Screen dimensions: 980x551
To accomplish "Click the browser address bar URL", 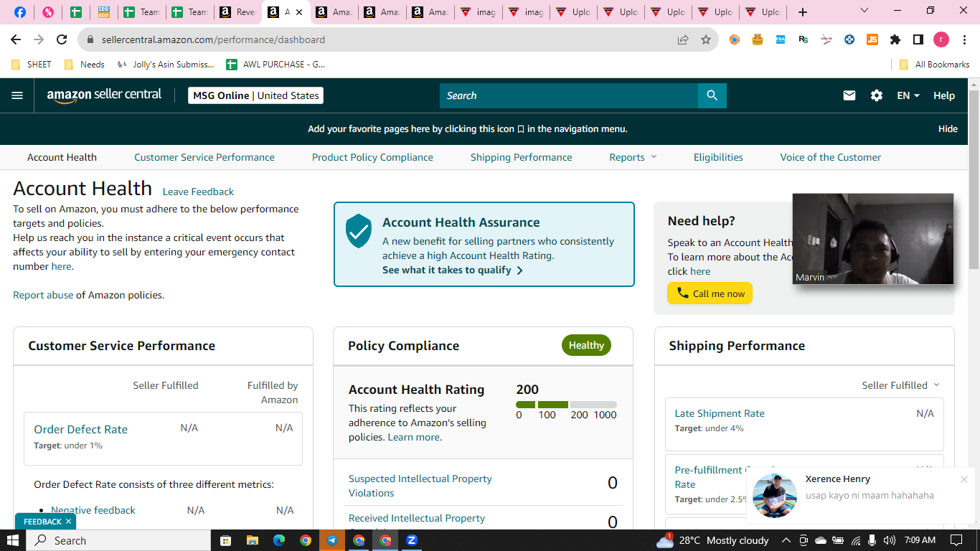I will coord(213,39).
